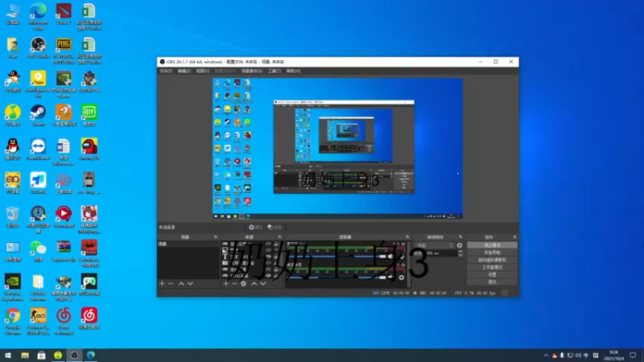Toggle lock on last source row
This screenshot has height=362, width=644.
276,276
